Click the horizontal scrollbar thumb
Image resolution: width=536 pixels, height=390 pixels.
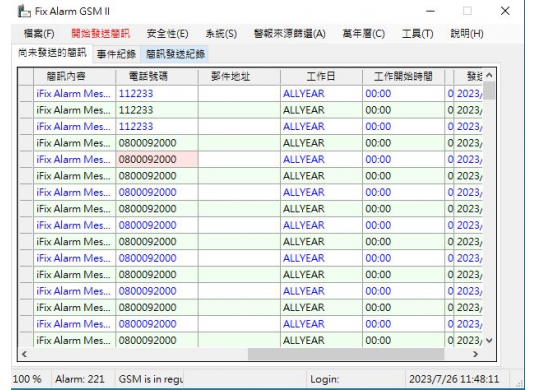[x=346, y=354]
